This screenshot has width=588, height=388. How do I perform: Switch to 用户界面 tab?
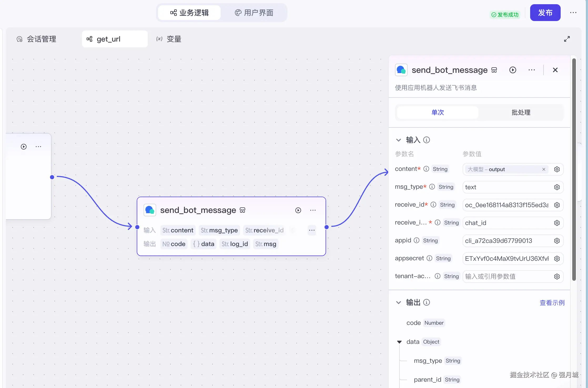(254, 13)
